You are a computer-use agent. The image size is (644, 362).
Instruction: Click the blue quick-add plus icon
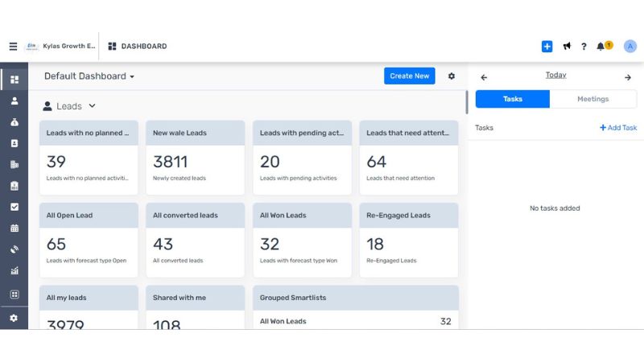click(x=547, y=47)
